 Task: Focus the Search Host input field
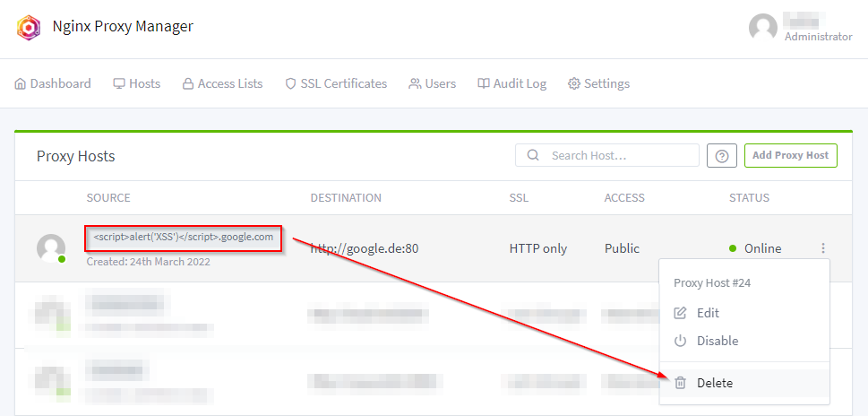point(607,156)
